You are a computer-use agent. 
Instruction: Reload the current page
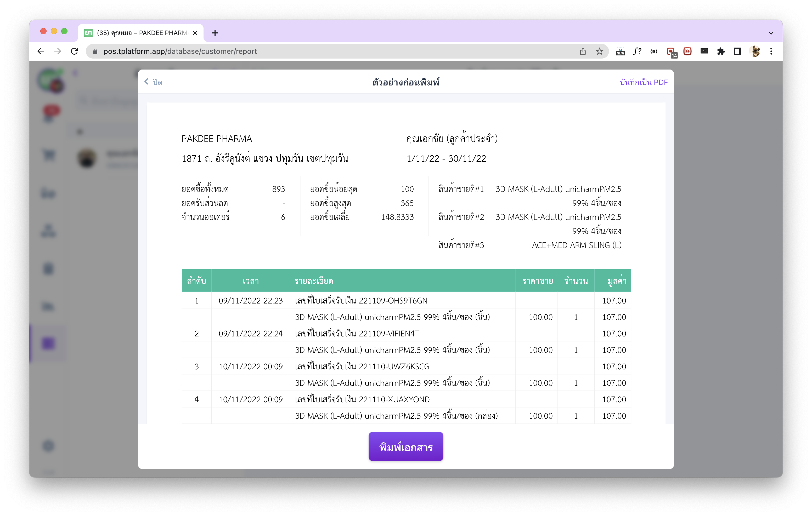(x=75, y=51)
